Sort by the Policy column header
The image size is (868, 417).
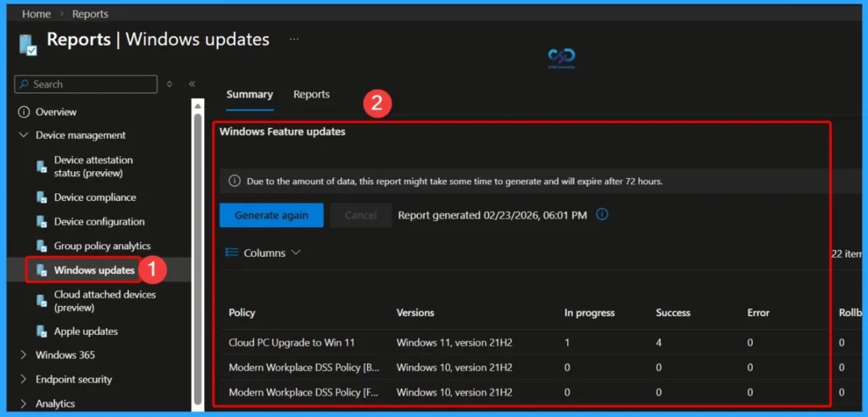coord(242,313)
